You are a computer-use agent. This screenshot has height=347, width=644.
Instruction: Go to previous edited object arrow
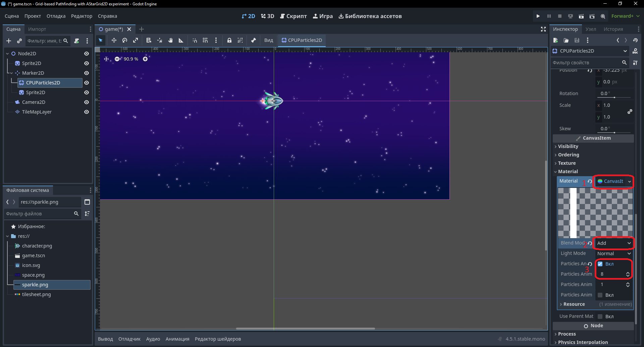(618, 40)
